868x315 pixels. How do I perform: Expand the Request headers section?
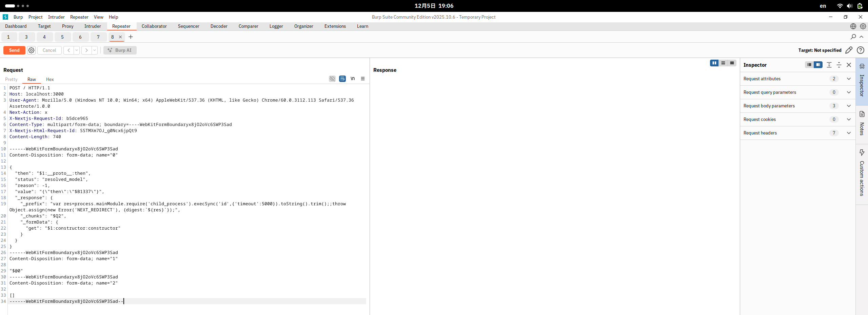pyautogui.click(x=849, y=133)
